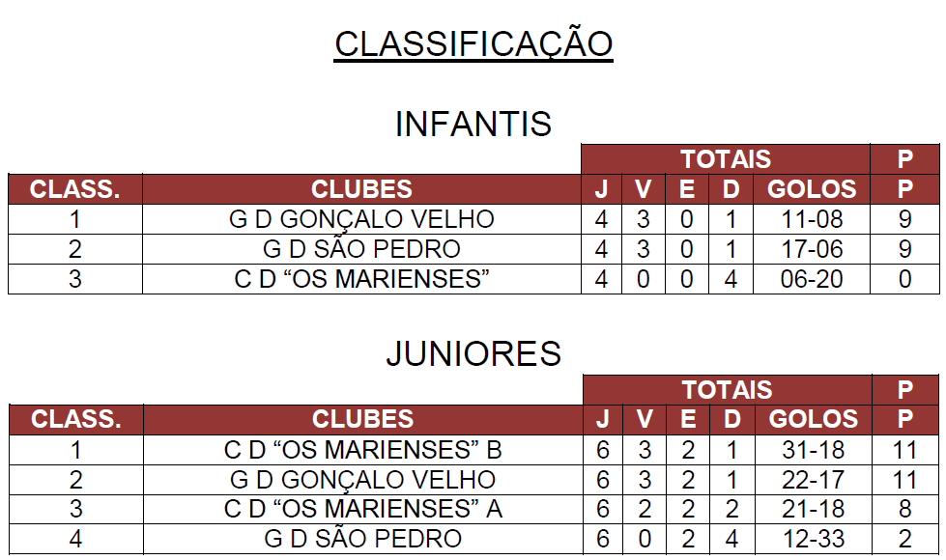The height and width of the screenshot is (560, 946).
Task: Click the 11-08 goals cell
Action: click(812, 219)
